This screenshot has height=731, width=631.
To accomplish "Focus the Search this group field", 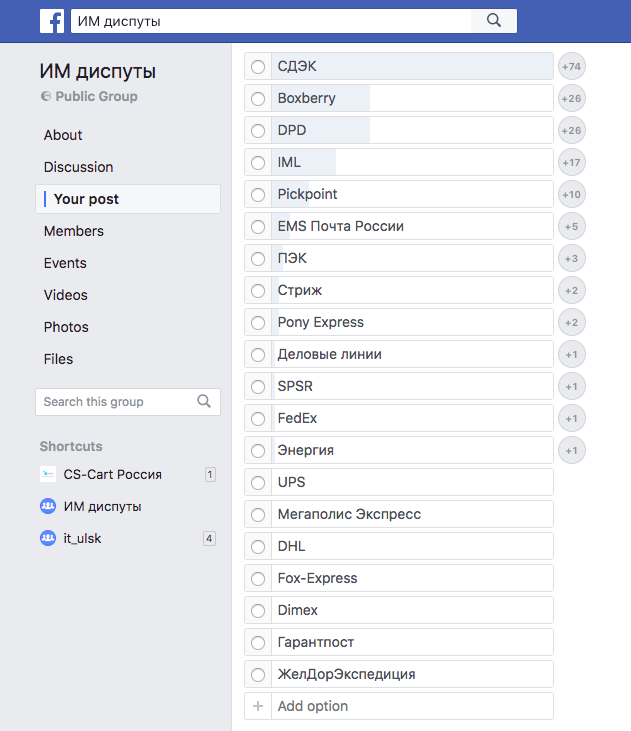I will coord(115,402).
